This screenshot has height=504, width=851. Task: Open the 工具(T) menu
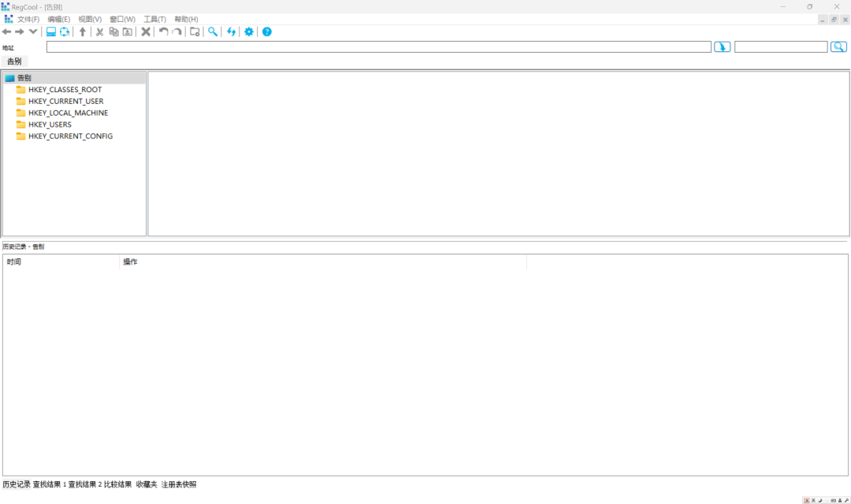point(154,19)
